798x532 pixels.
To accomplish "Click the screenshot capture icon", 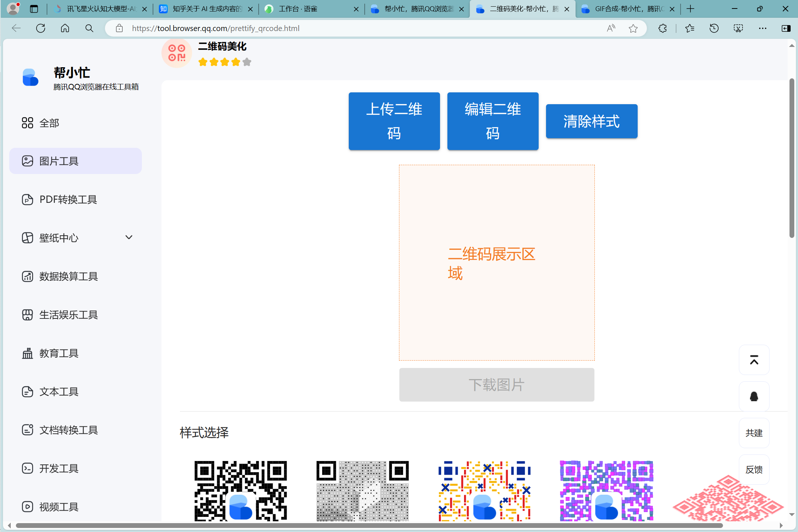I will pos(738,28).
